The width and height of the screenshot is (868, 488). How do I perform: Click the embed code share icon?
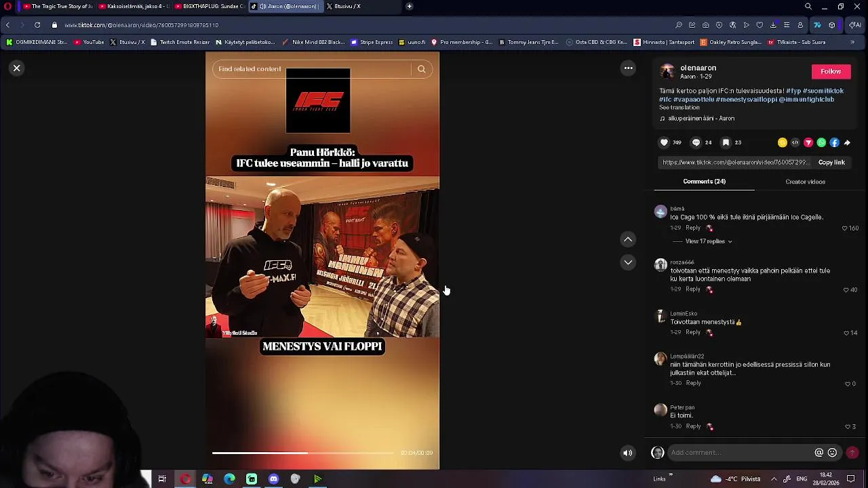(795, 143)
